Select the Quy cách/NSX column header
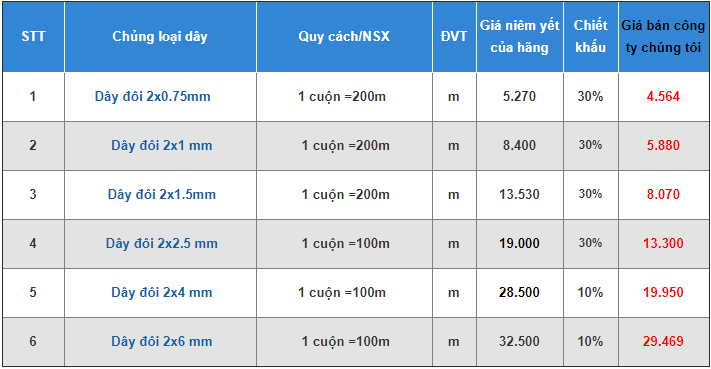This screenshot has height=369, width=711. [x=344, y=36]
